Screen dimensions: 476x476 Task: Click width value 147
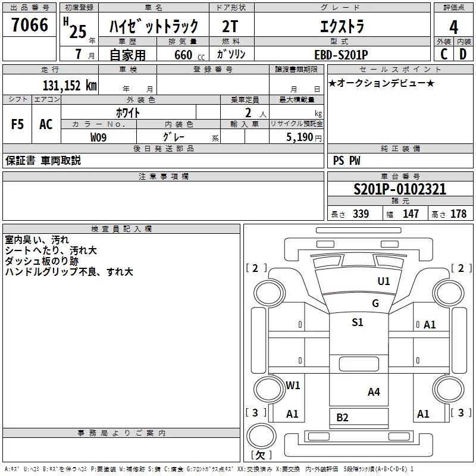click(411, 214)
